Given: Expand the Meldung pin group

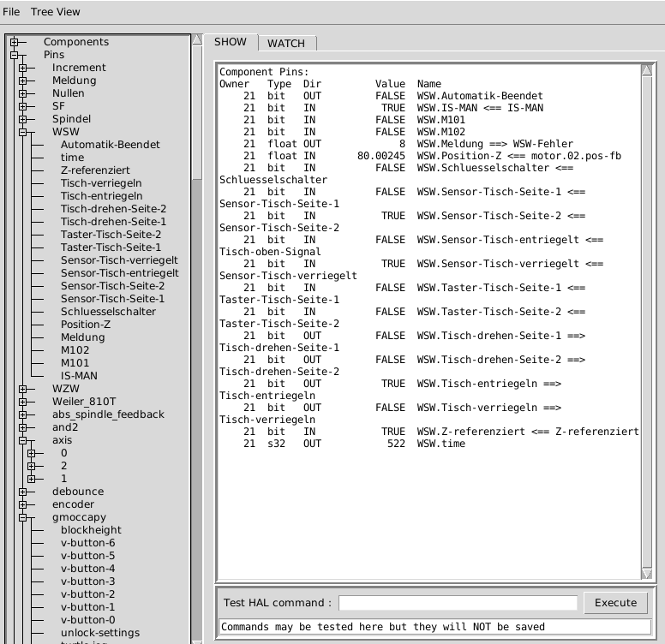Looking at the screenshot, I should pos(22,80).
